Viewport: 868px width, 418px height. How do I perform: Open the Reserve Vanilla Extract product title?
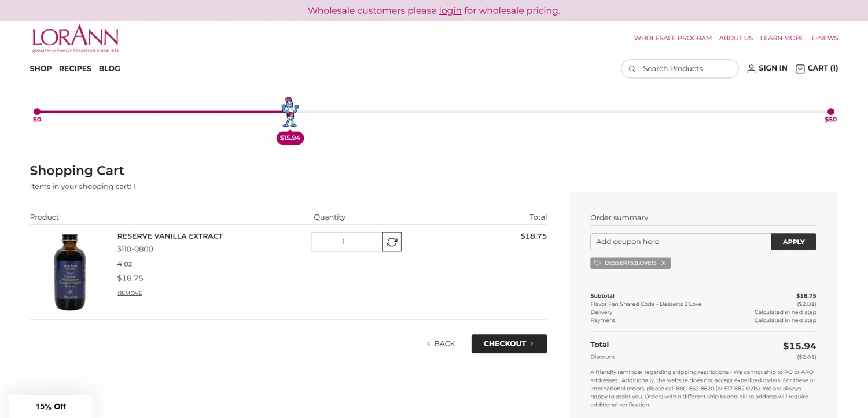[x=170, y=236]
